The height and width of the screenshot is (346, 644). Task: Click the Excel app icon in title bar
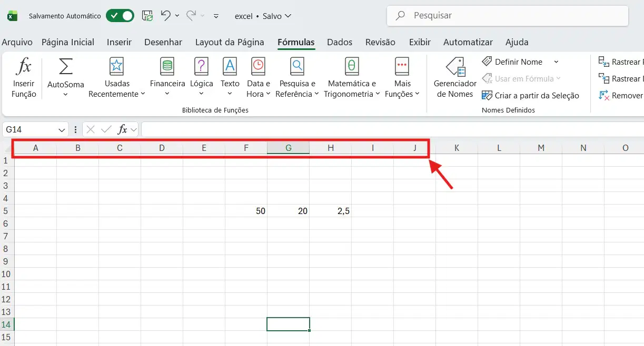12,16
